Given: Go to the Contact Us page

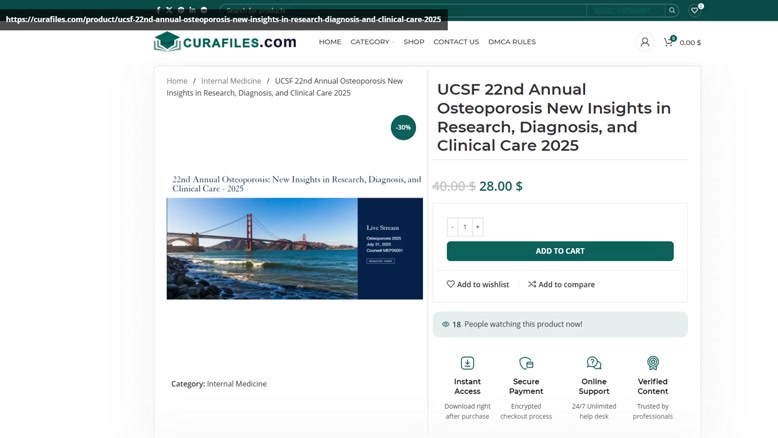Looking at the screenshot, I should coord(456,42).
